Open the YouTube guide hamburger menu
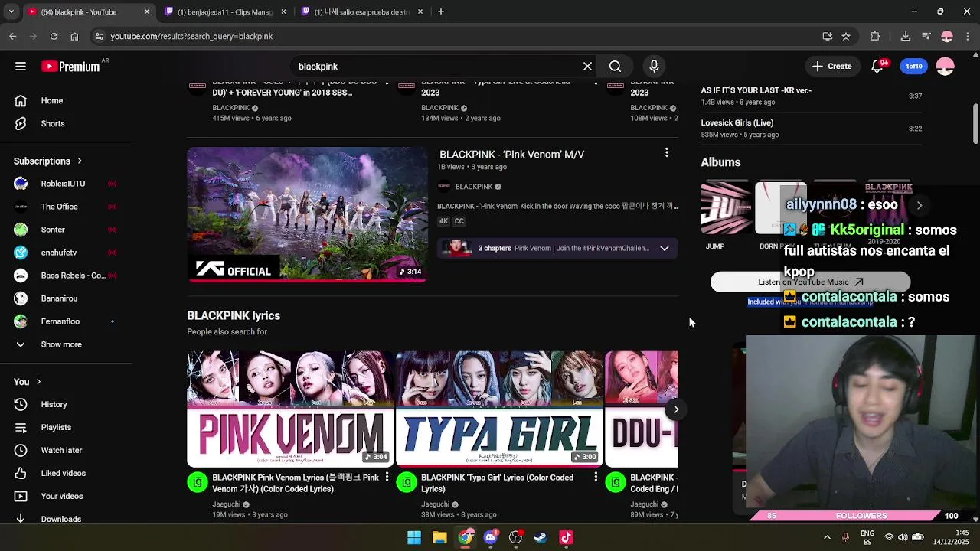 coord(21,67)
